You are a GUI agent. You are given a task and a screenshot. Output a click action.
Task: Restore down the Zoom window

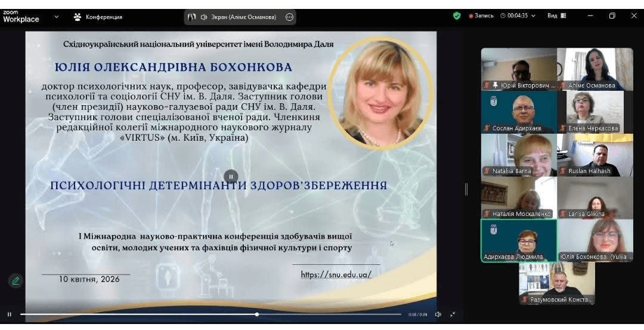pos(612,16)
